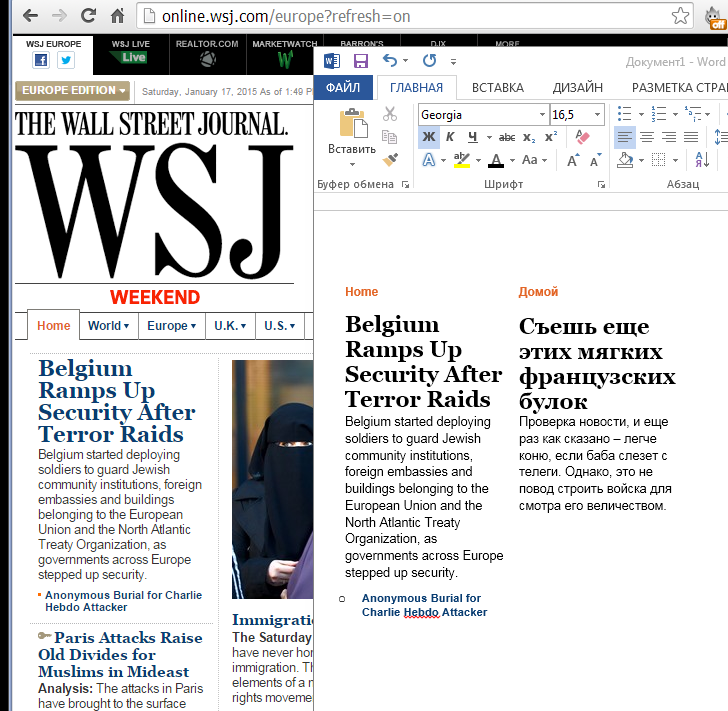Open Realtor.com network link

click(207, 53)
